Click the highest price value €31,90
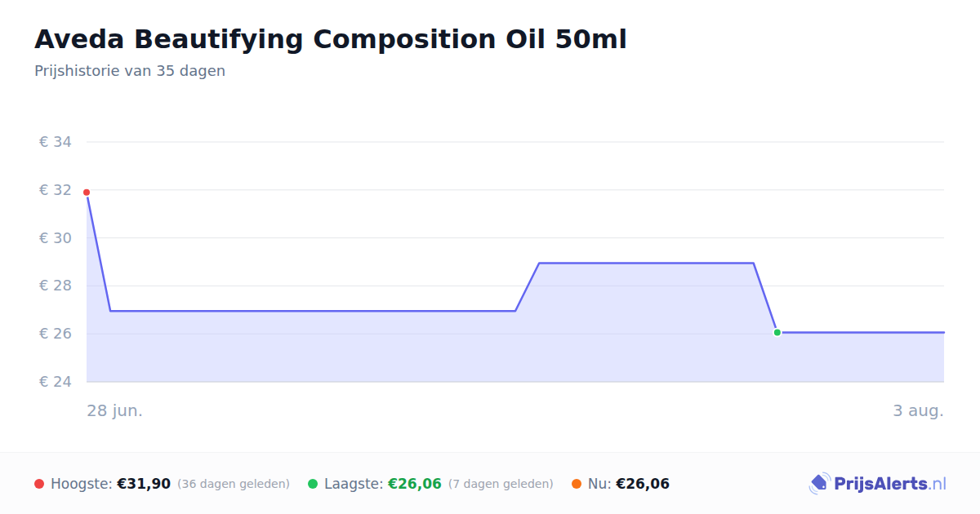Viewport: 980px width, 514px height. [144, 484]
